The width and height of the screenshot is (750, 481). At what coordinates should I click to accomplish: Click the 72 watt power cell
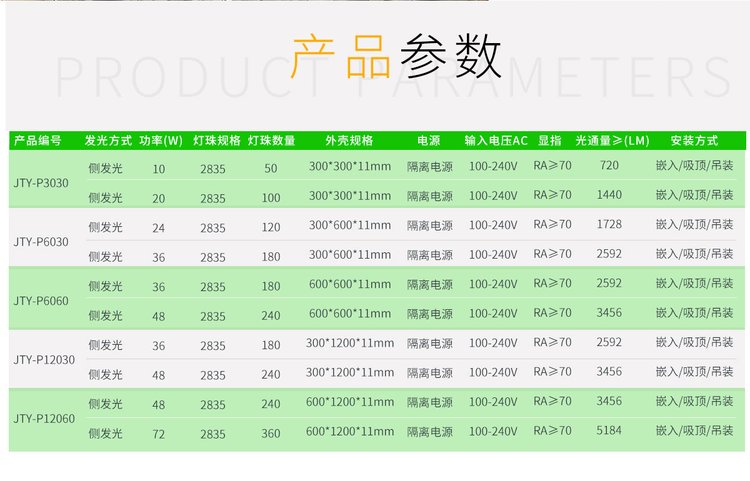pos(159,433)
